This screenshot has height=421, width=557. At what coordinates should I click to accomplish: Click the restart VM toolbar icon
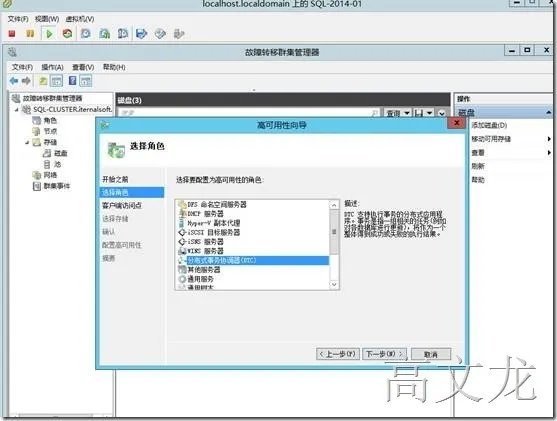[x=67, y=34]
